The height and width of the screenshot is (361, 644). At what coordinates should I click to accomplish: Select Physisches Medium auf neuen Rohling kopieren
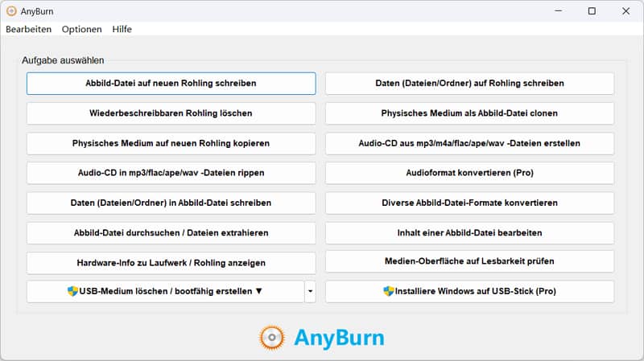point(171,143)
